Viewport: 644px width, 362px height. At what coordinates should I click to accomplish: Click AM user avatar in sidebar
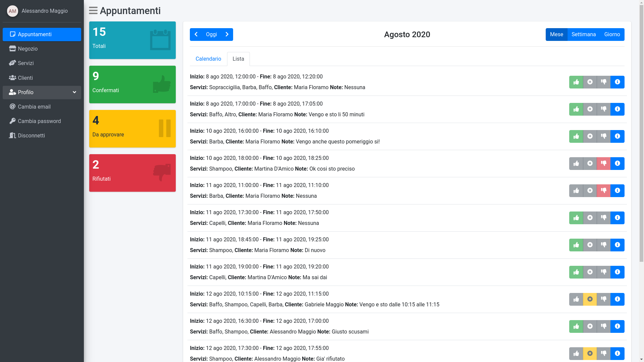tap(12, 11)
